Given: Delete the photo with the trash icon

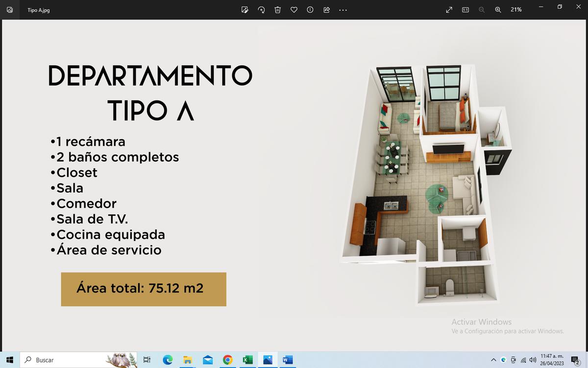Looking at the screenshot, I should (277, 10).
